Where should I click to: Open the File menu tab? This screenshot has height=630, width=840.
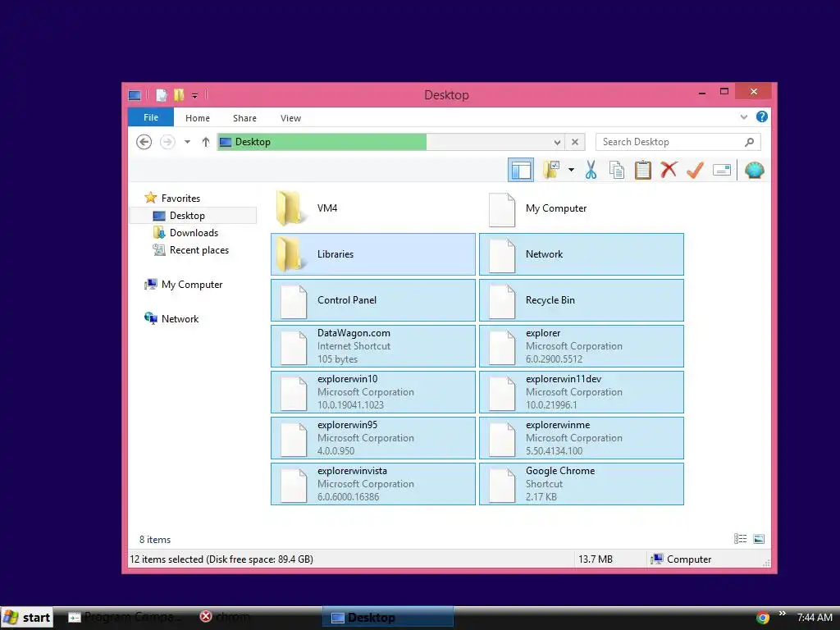(151, 117)
